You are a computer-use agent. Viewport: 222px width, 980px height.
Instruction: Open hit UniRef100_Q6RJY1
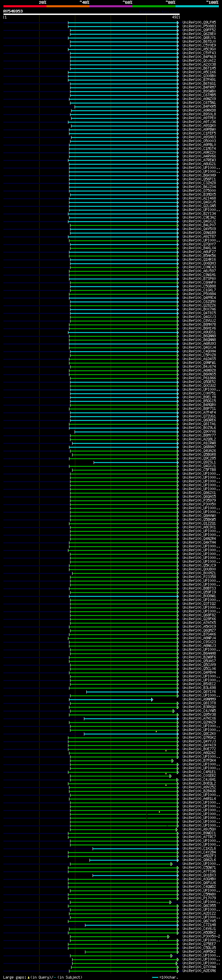[x=199, y=38]
